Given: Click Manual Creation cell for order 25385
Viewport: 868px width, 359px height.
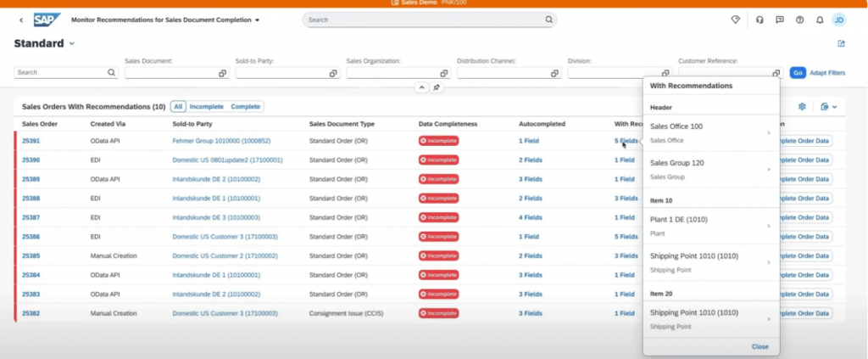Looking at the screenshot, I should coord(114,256).
